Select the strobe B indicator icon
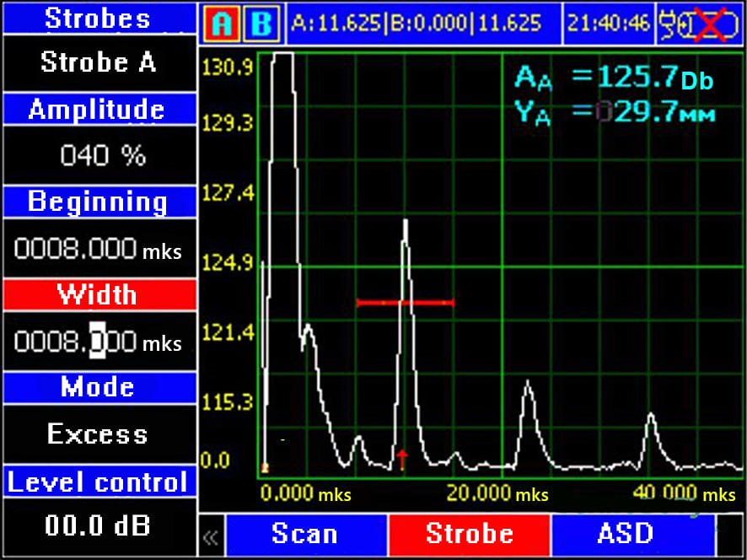The height and width of the screenshot is (560, 747). click(261, 24)
